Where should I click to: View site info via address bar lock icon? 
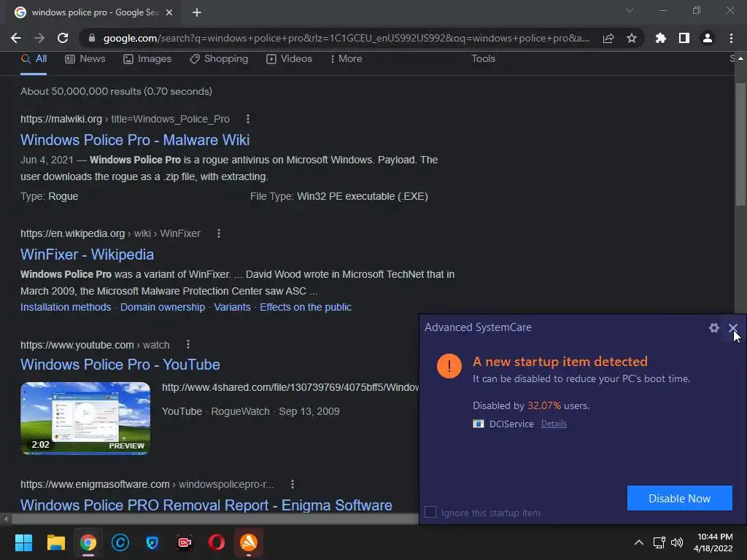[92, 38]
